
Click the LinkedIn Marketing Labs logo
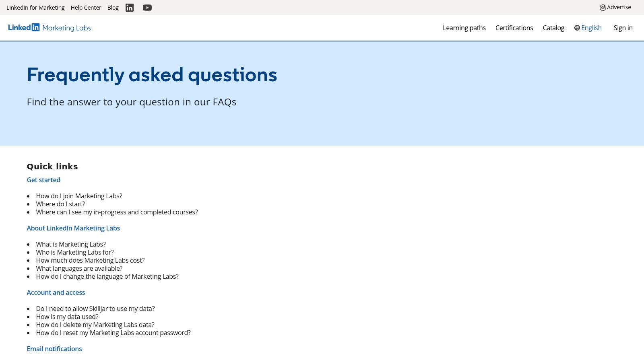(50, 28)
